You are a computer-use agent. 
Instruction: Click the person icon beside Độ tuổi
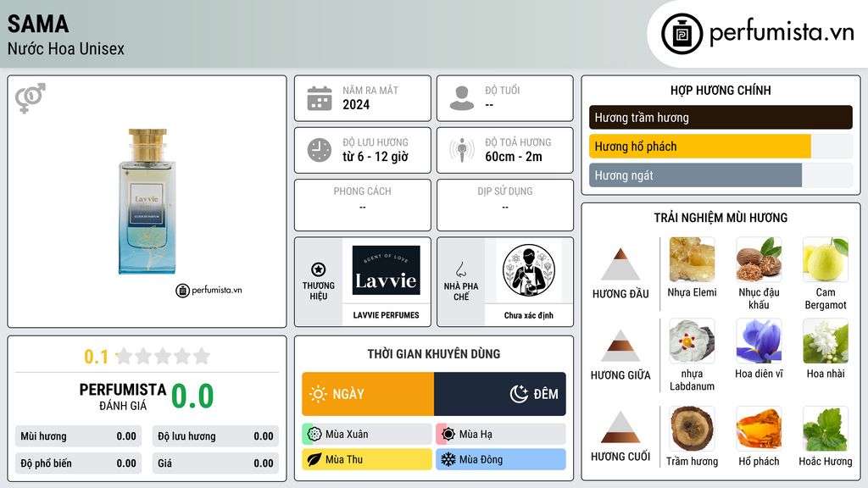click(x=462, y=98)
